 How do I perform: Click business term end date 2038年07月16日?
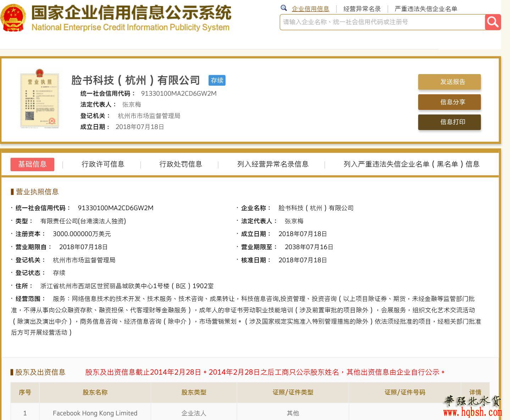tap(309, 247)
